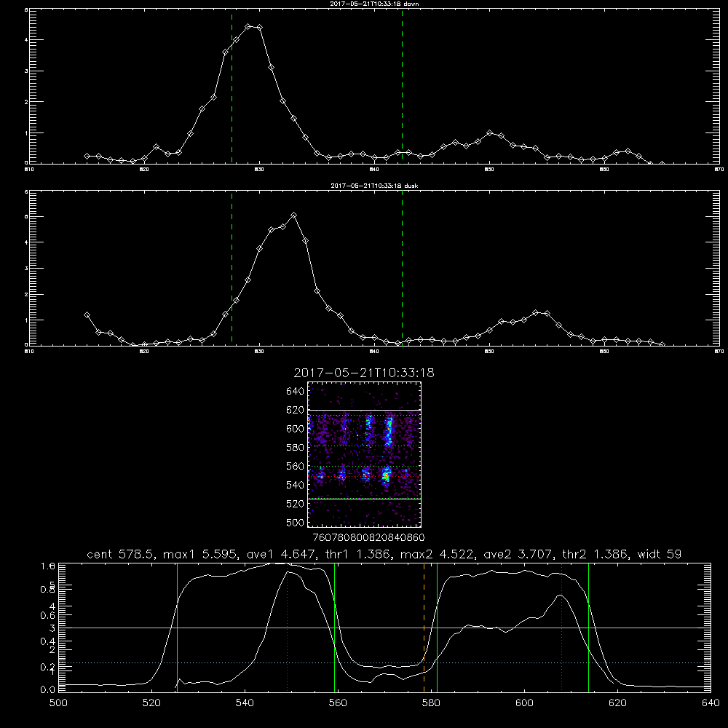Click the red dotted peak line near 608
The image size is (728, 728).
point(562,628)
